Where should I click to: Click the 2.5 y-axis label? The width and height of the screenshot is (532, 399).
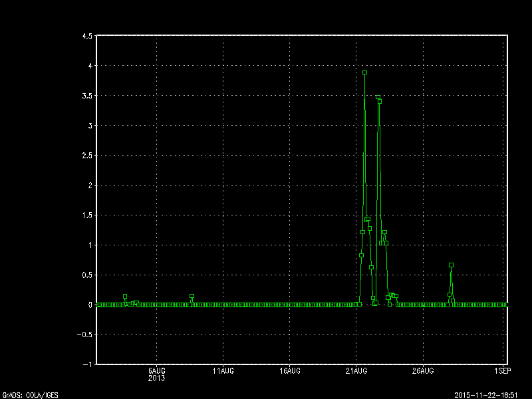87,156
